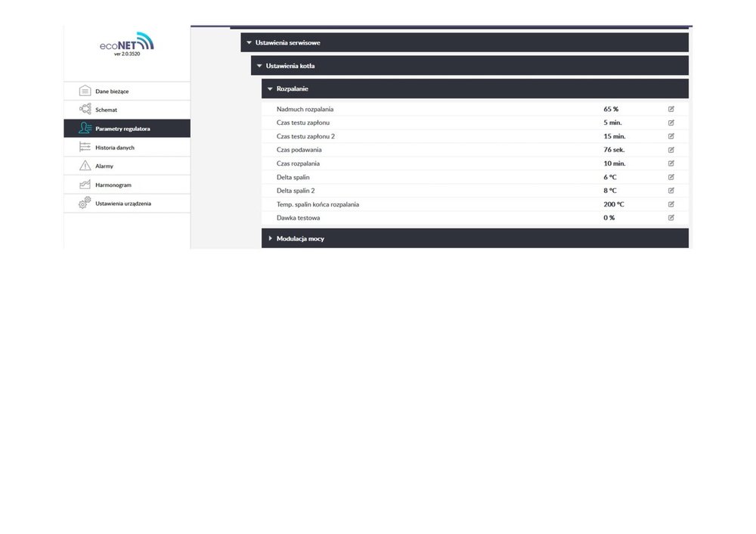Screen dimensions: 756x534
Task: Click the edit icon for Czas podawania
Action: [x=671, y=150]
